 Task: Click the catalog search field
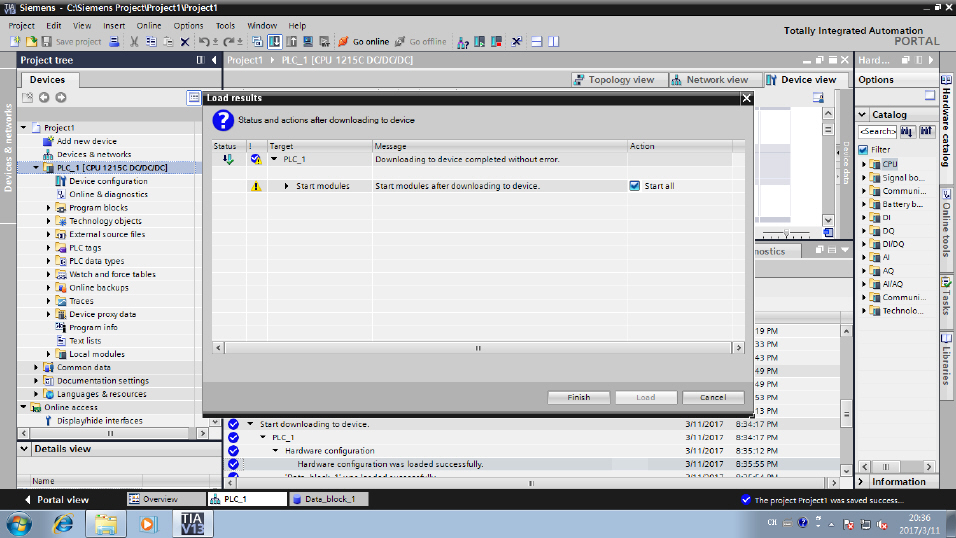coord(877,131)
